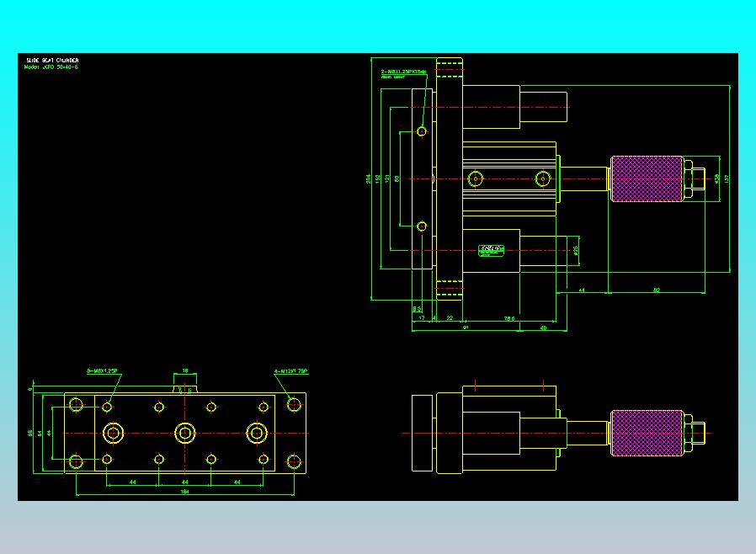Image resolution: width=756 pixels, height=554 pixels.
Task: Select the 91 dimension under the top view
Action: 466,328
